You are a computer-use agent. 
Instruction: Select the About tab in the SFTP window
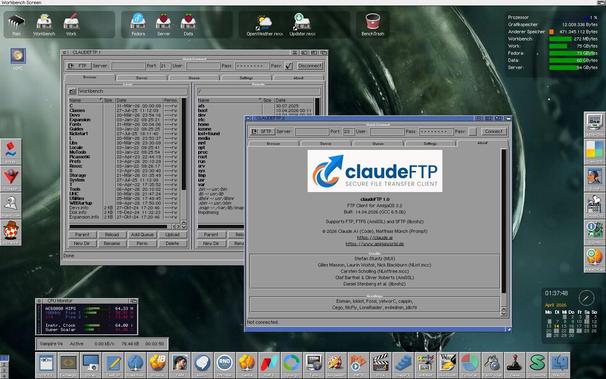tap(482, 143)
